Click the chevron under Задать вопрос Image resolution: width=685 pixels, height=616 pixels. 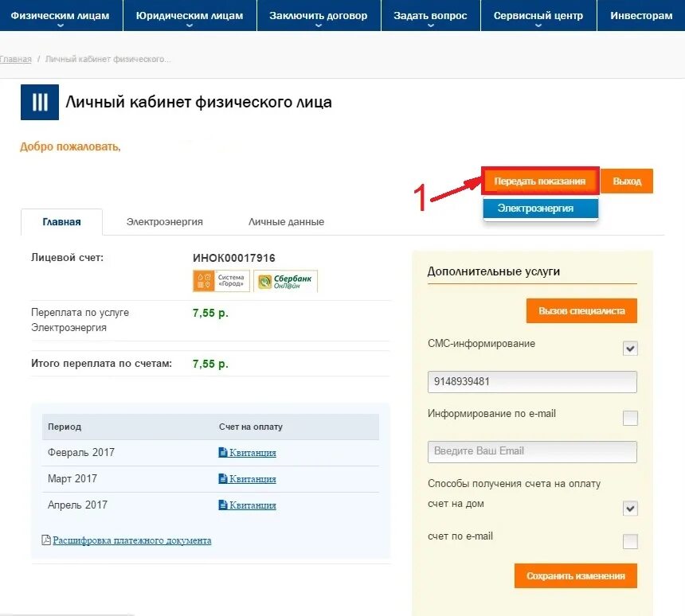431,25
